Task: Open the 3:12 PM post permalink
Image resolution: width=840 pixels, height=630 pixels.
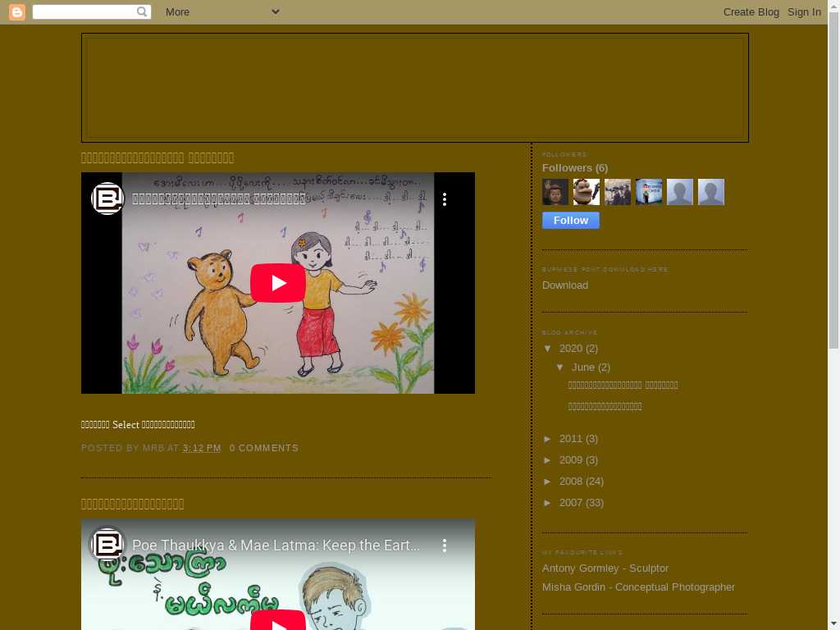Action: pyautogui.click(x=202, y=448)
